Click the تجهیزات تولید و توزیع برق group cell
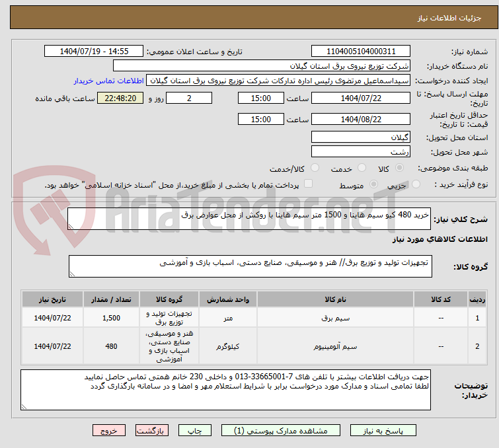This screenshot has height=448, width=499. pyautogui.click(x=169, y=318)
